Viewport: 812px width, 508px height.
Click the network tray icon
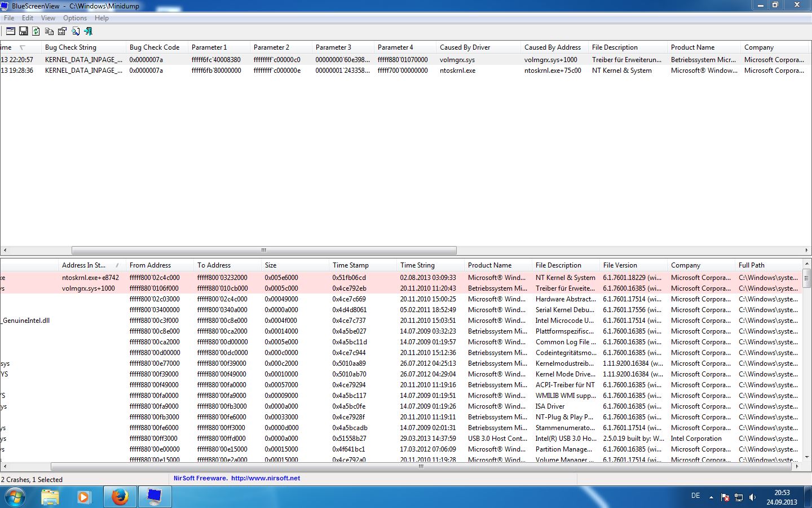739,497
